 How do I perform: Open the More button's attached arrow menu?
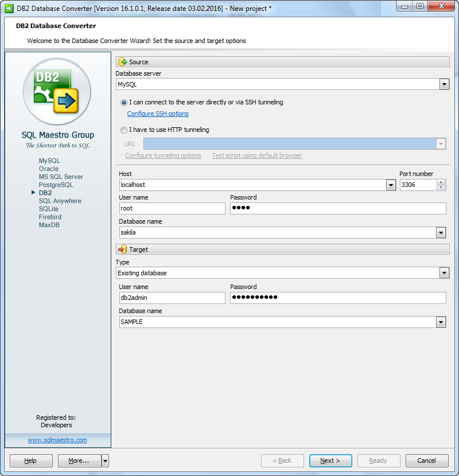pos(104,461)
